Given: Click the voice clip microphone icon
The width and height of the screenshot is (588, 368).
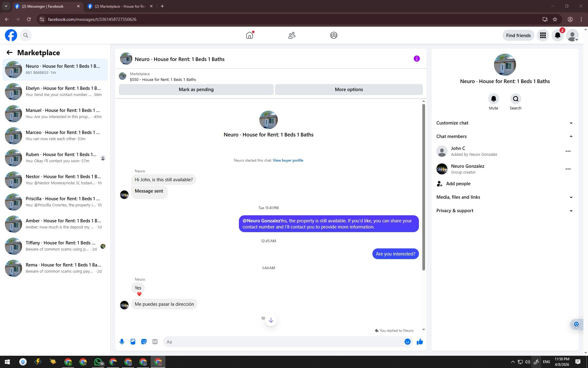Looking at the screenshot, I should 122,342.
